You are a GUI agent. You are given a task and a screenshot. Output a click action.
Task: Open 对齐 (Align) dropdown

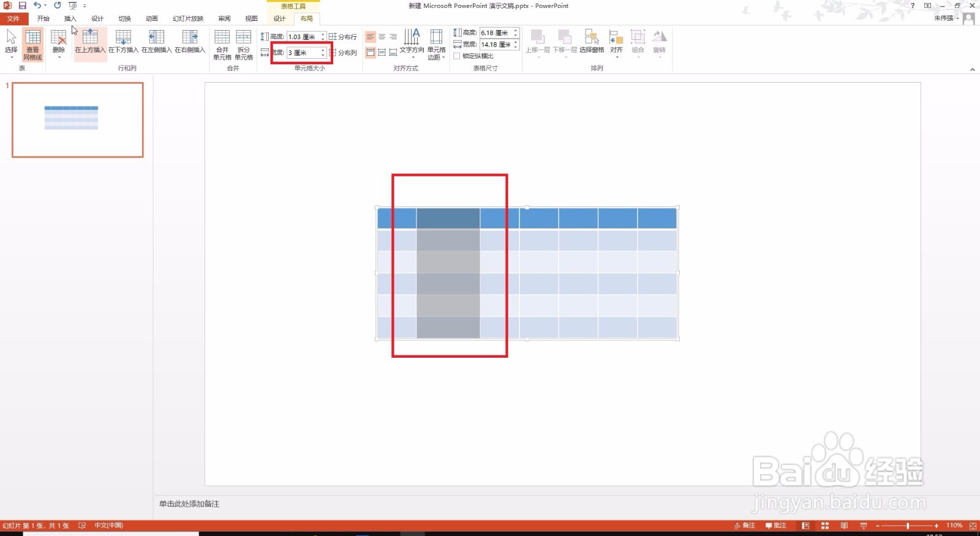click(x=616, y=44)
